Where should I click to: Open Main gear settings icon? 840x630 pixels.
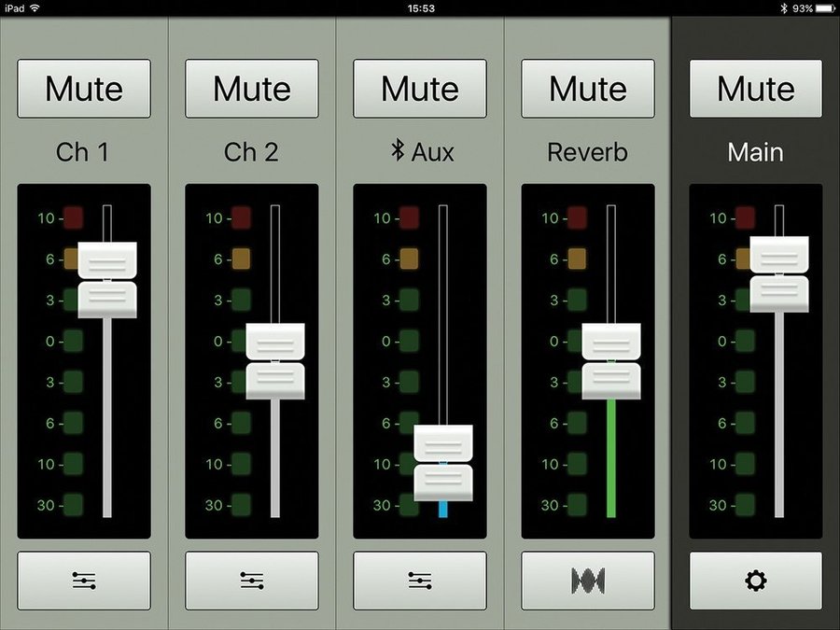point(756,581)
